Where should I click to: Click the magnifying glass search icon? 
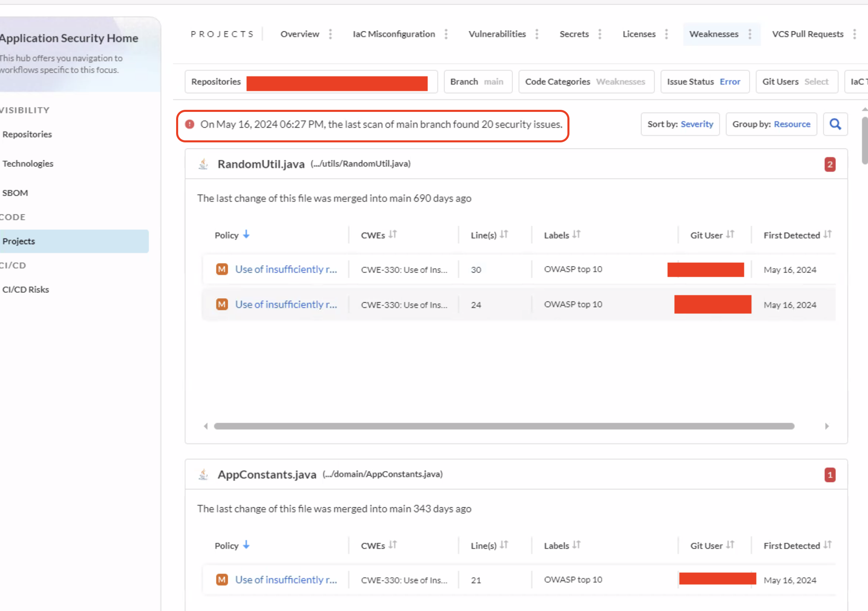coord(835,124)
